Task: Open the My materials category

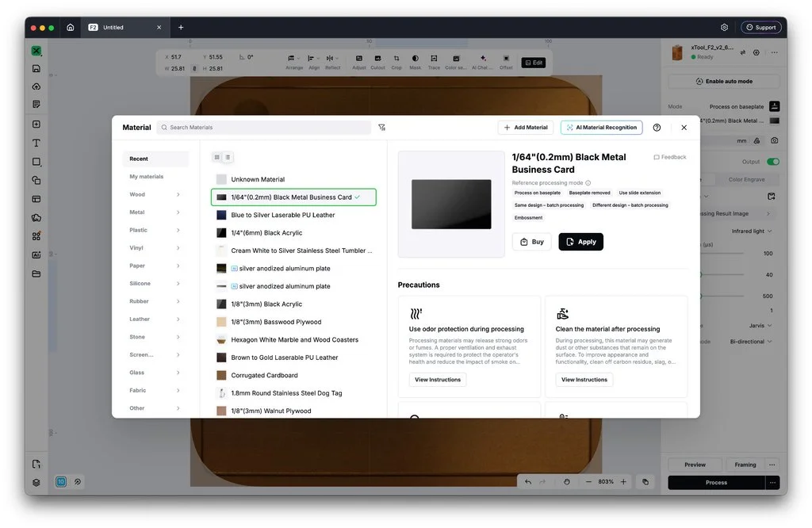Action: [155, 177]
